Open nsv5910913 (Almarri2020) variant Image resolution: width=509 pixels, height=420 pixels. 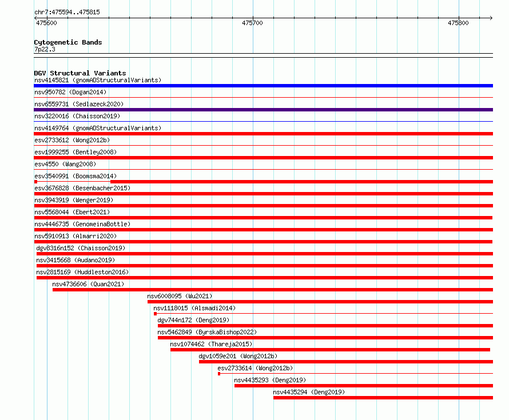[x=75, y=236]
